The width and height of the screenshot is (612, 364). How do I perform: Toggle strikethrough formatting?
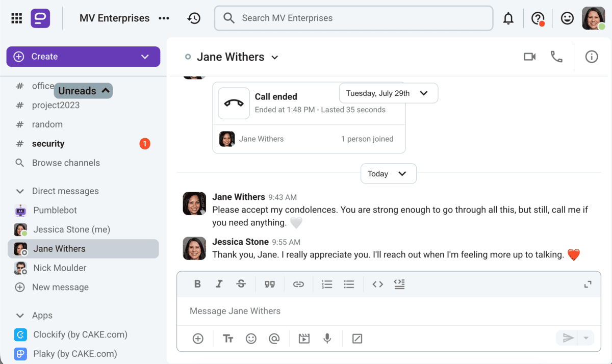[241, 284]
